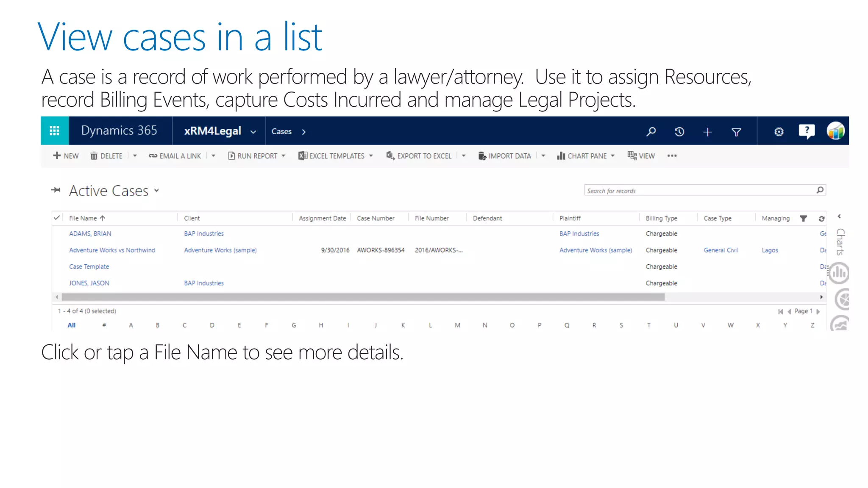Click the NEW command button
868x488 pixels.
(x=66, y=156)
